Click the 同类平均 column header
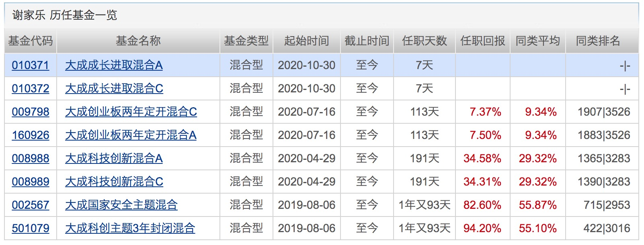The width and height of the screenshot is (644, 245). click(538, 41)
